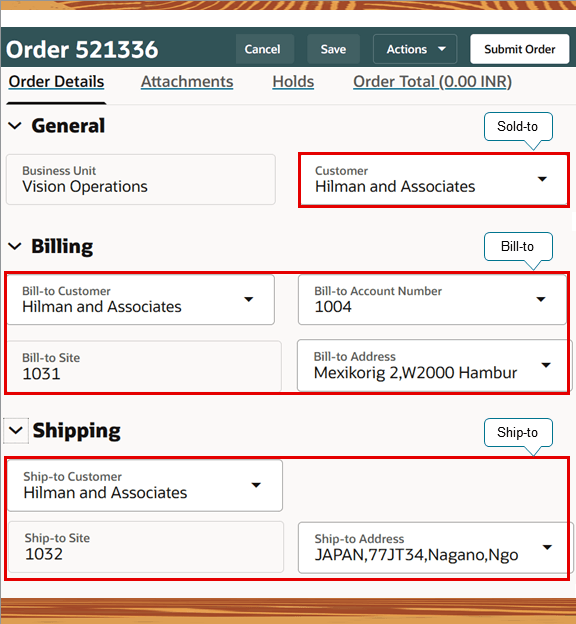Click the Bill-to Site field
The height and width of the screenshot is (624, 576).
pos(144,366)
